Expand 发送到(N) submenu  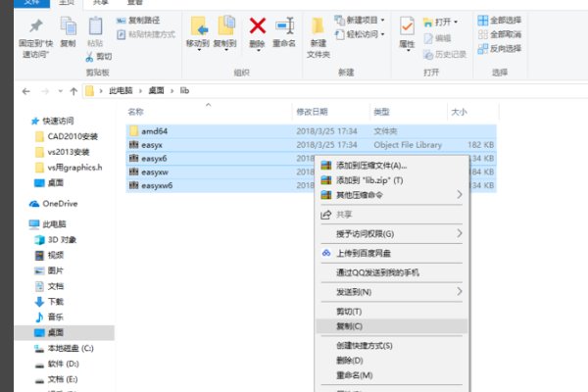click(391, 292)
